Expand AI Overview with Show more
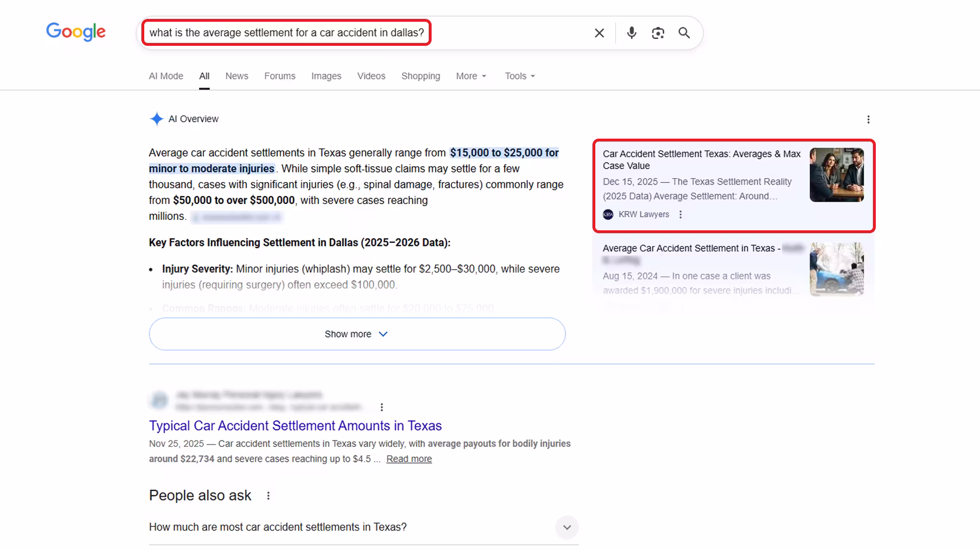This screenshot has width=980, height=550. pos(357,334)
